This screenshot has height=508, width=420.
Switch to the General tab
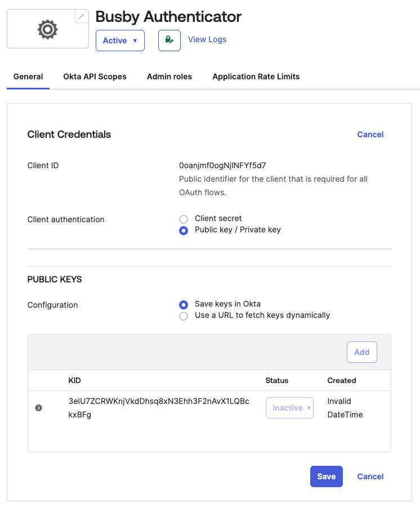pos(28,77)
